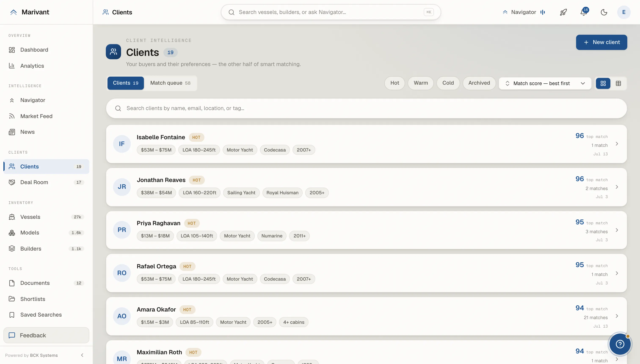Image resolution: width=640 pixels, height=364 pixels.
Task: Toggle Warm filter chip
Action: tap(421, 83)
